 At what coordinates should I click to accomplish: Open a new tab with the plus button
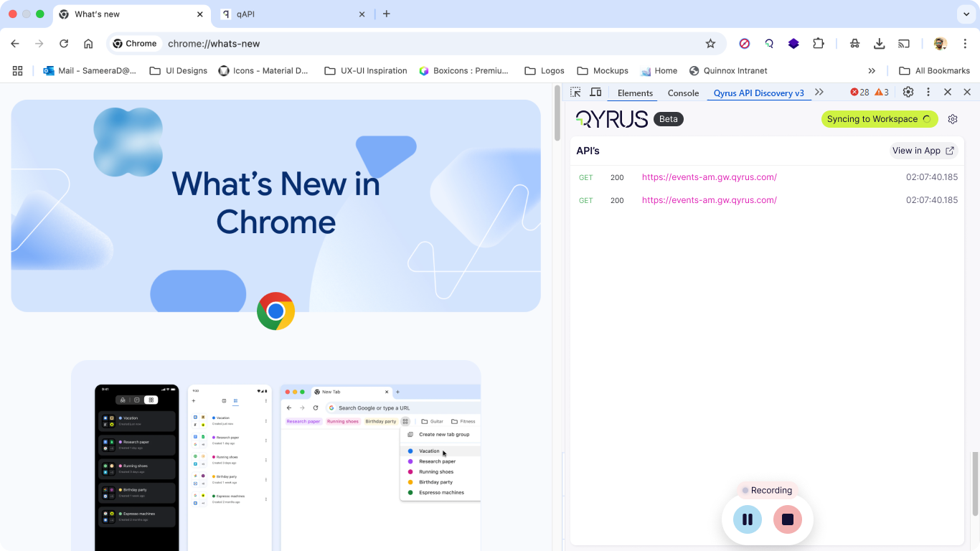click(387, 14)
